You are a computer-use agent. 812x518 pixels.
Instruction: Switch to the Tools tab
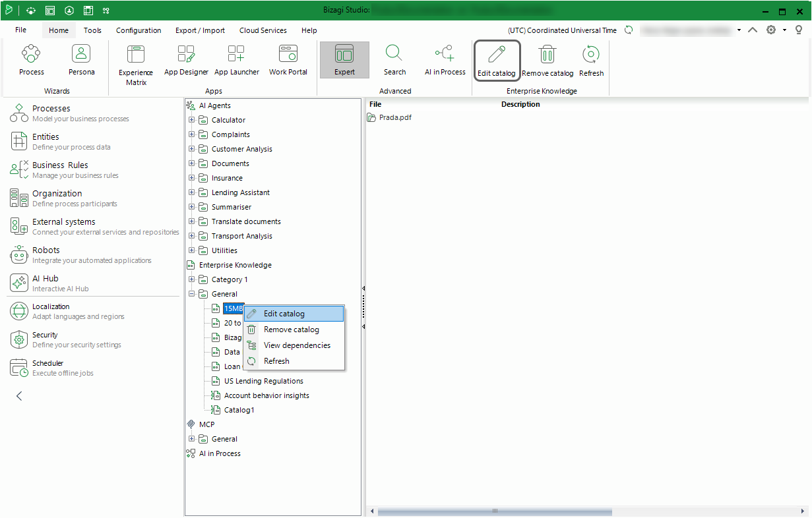92,30
